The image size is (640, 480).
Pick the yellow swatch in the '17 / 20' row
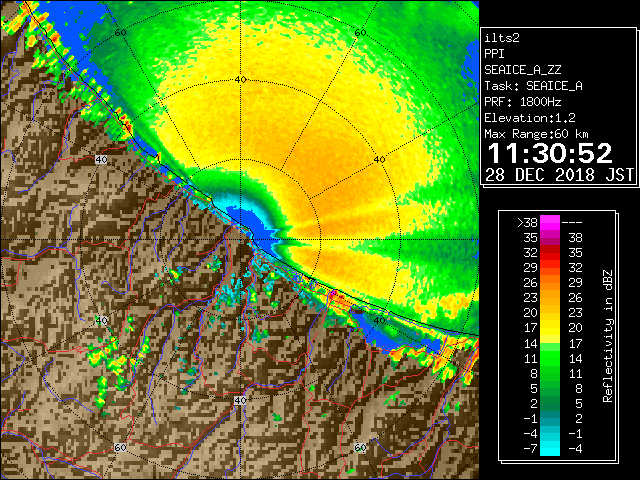pyautogui.click(x=550, y=328)
